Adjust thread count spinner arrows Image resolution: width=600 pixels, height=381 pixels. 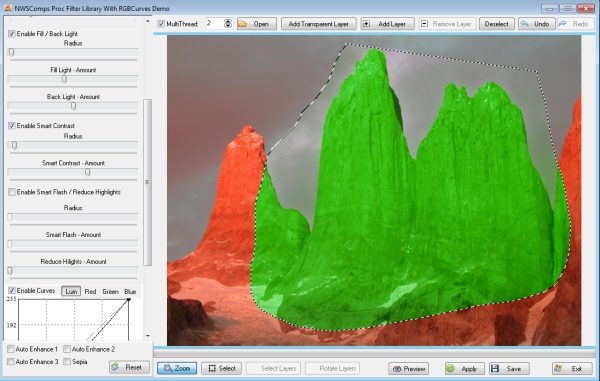click(x=228, y=23)
